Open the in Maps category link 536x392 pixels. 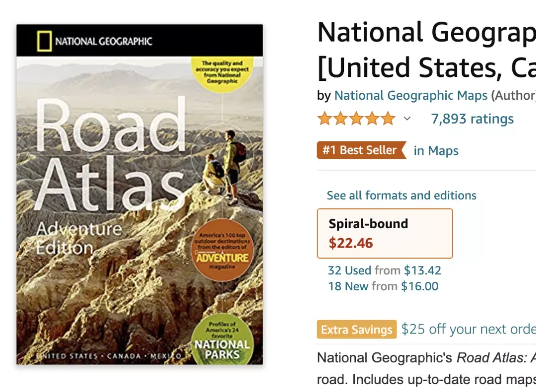436,151
